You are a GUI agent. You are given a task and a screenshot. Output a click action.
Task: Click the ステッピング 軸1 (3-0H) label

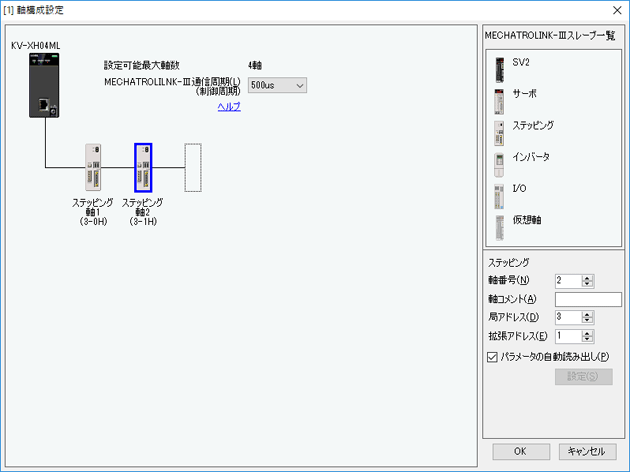click(x=93, y=212)
